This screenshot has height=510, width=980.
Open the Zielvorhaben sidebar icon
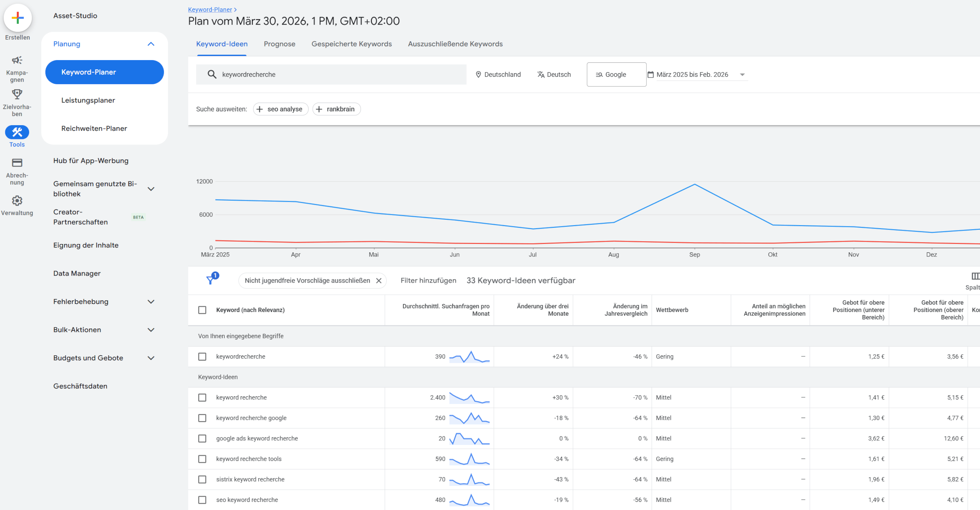[17, 95]
